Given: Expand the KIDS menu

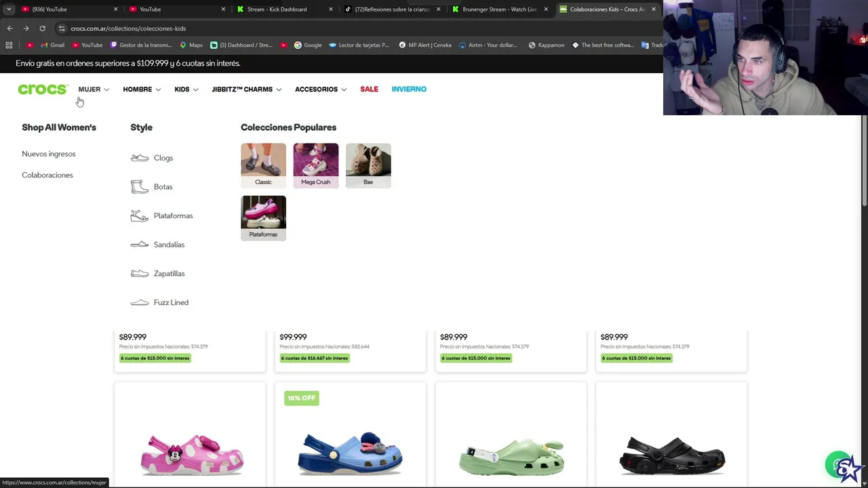Looking at the screenshot, I should (186, 89).
